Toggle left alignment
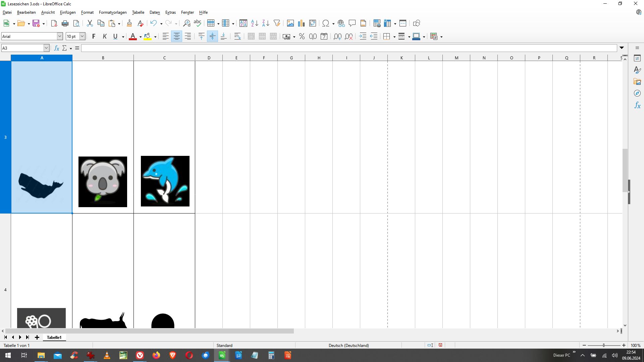This screenshot has height=362, width=644. [x=166, y=37]
